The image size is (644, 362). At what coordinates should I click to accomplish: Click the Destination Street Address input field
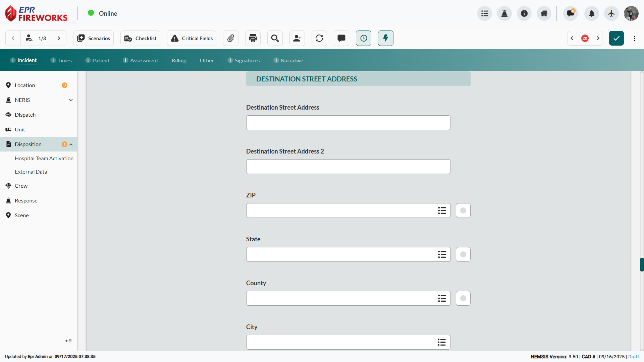click(x=348, y=123)
